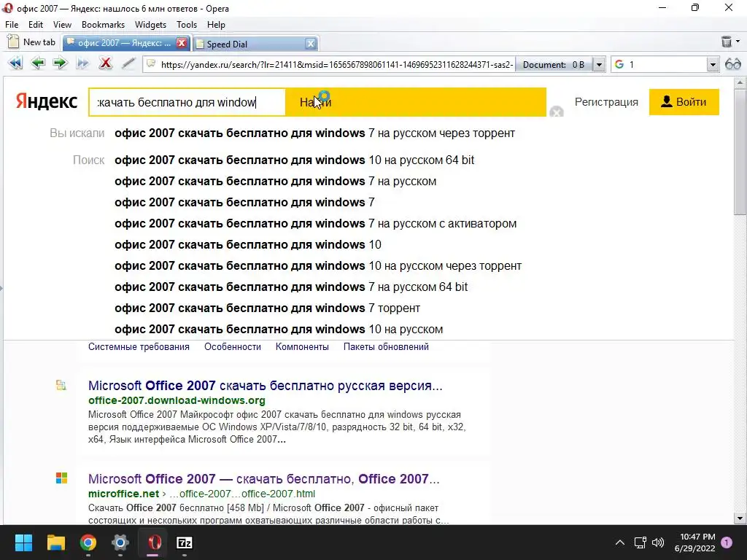Open Windows Start menu
Image resolution: width=747 pixels, height=560 pixels.
click(x=23, y=542)
